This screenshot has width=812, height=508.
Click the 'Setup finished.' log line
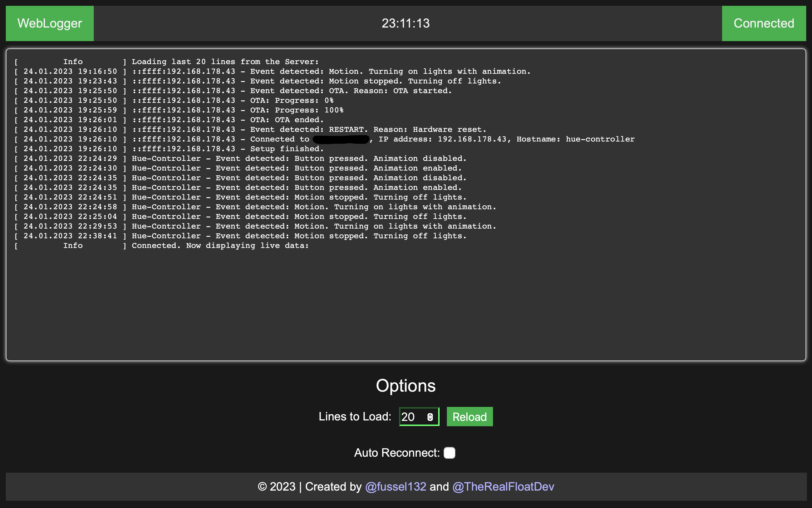pyautogui.click(x=169, y=149)
